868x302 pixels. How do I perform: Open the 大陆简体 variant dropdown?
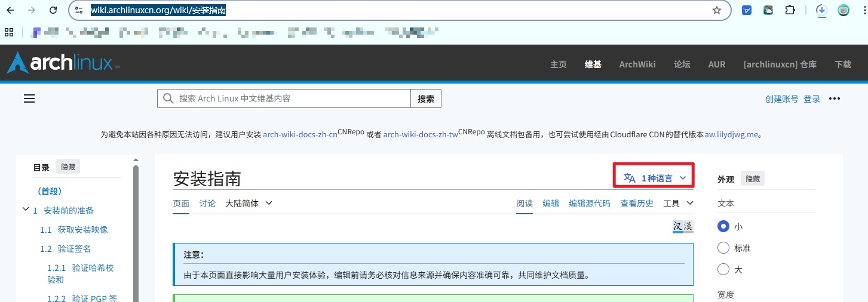pyautogui.click(x=249, y=204)
